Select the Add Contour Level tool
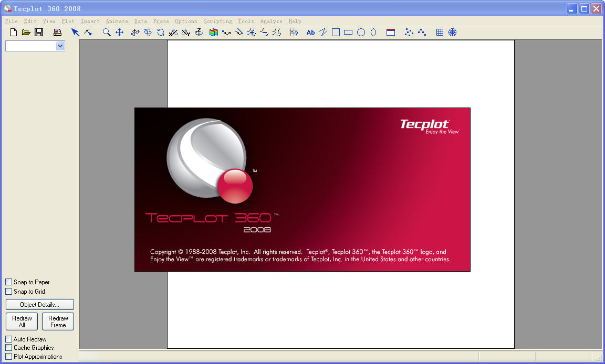Screen dimensions: 605x364 point(252,33)
